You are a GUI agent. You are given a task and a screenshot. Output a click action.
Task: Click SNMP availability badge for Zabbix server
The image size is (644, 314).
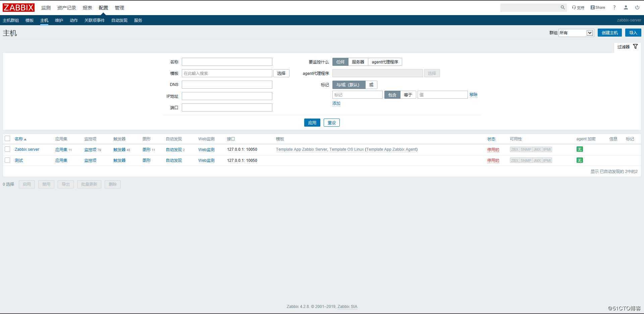coord(526,149)
